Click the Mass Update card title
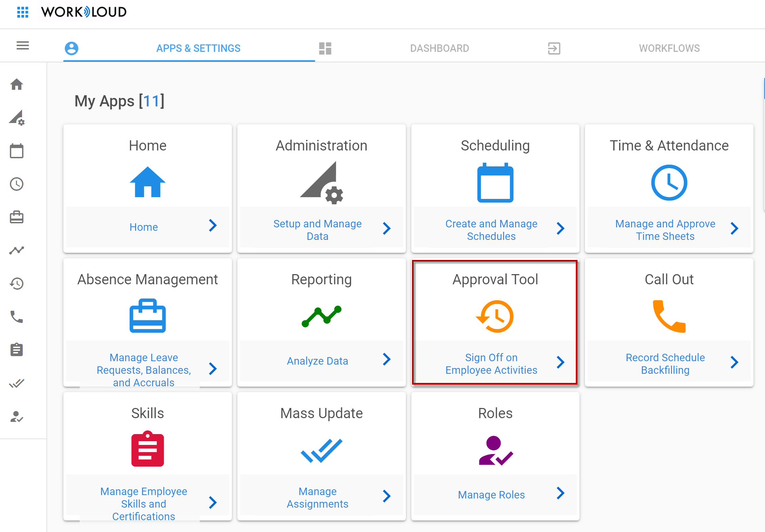765x532 pixels. pyautogui.click(x=321, y=413)
